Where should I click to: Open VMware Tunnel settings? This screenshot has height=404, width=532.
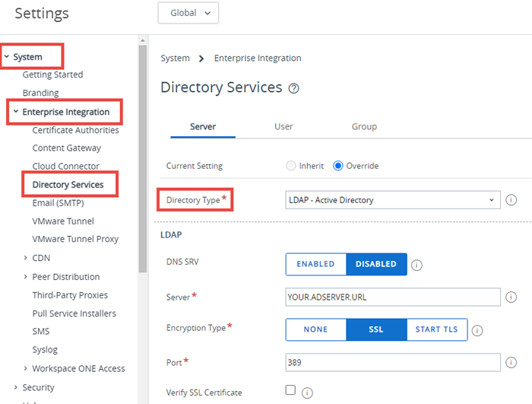63,221
